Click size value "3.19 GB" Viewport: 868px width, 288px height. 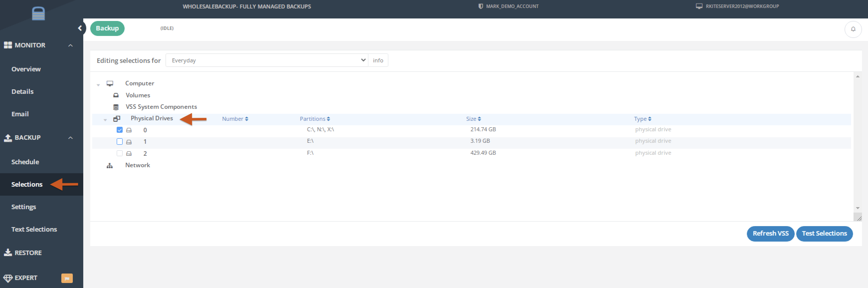480,141
